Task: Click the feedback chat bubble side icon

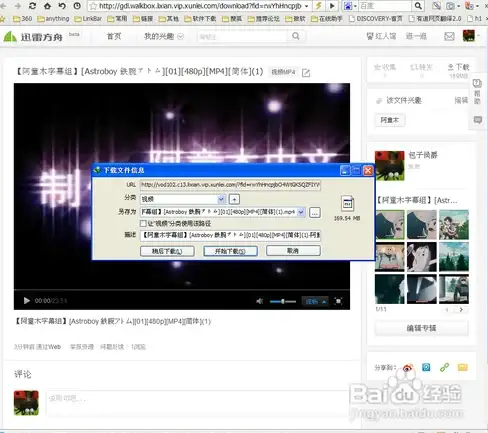Action: (x=478, y=120)
